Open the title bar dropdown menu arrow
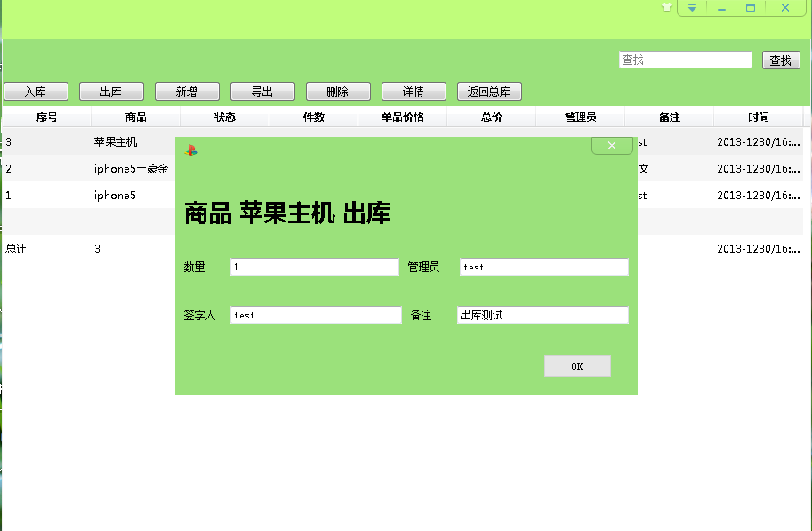The height and width of the screenshot is (531, 812). (x=692, y=8)
